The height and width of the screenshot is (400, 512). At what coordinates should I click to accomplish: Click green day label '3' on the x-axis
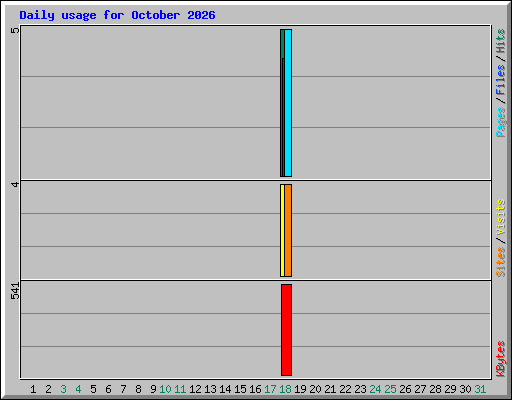coord(63,389)
